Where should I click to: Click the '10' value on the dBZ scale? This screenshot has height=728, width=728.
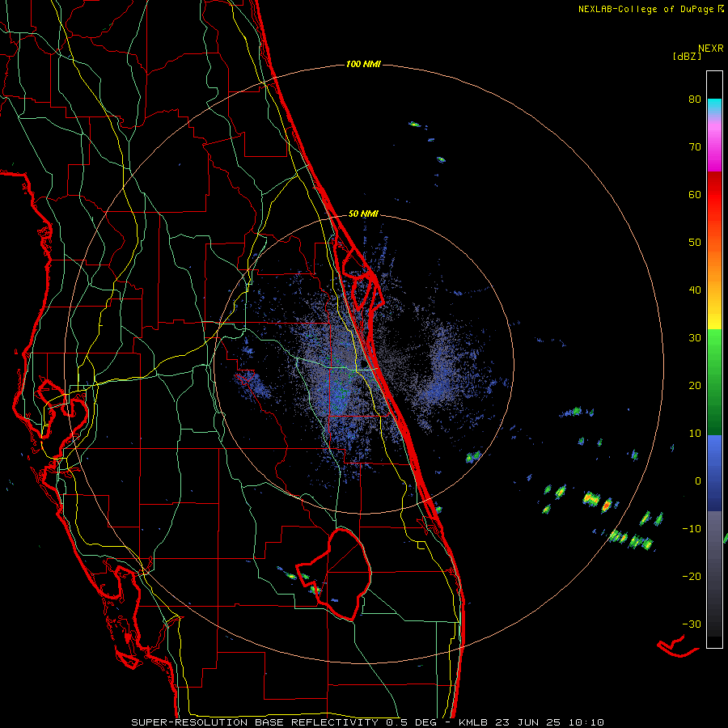click(695, 434)
